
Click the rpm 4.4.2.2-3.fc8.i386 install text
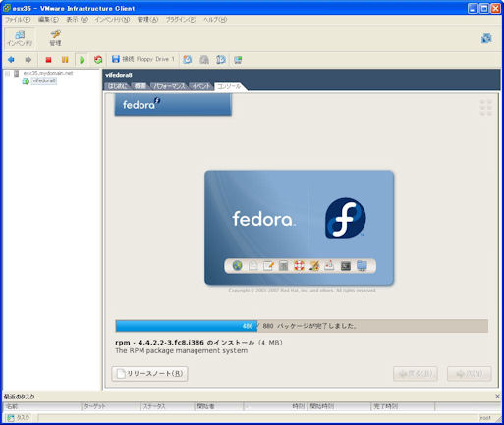pyautogui.click(x=198, y=343)
